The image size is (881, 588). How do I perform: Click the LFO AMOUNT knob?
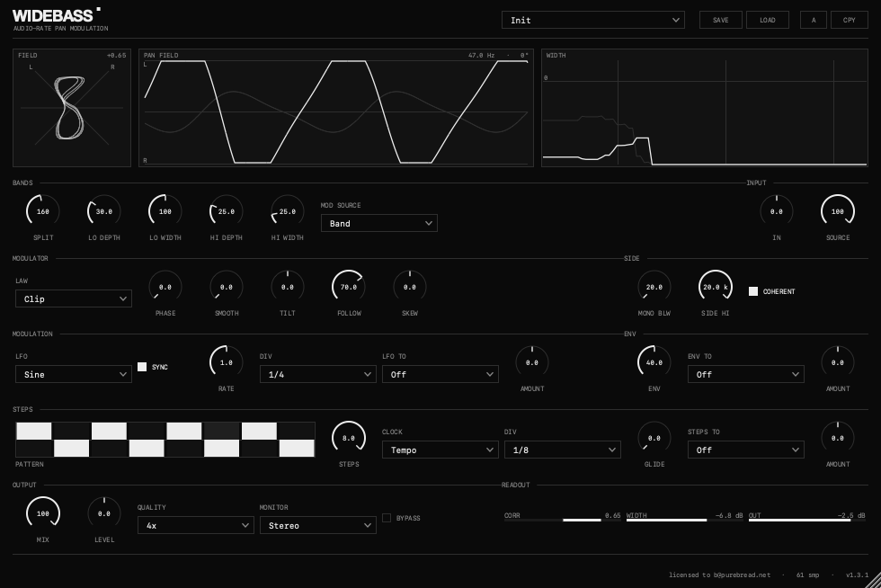point(532,362)
